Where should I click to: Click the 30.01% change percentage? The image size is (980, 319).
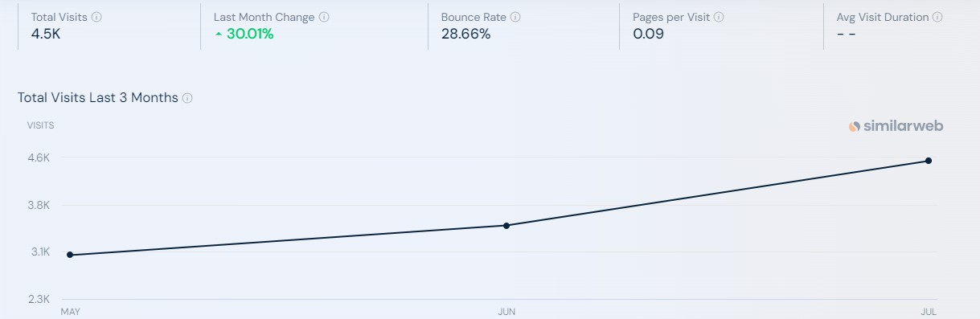click(x=250, y=35)
